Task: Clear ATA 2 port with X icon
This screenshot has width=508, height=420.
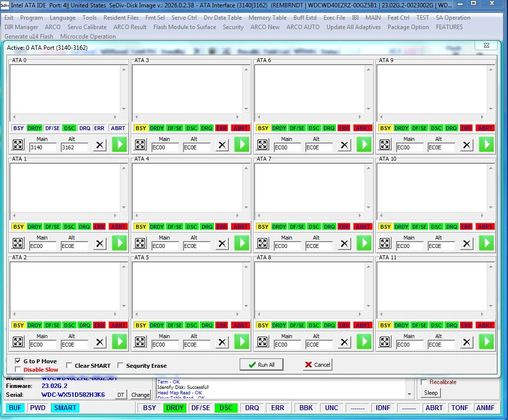Action: coord(100,342)
